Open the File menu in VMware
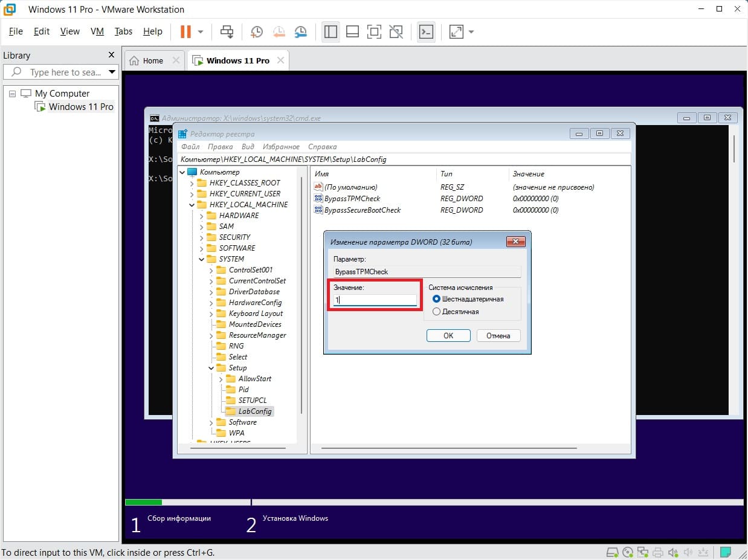Image resolution: width=748 pixels, height=560 pixels. (x=16, y=31)
